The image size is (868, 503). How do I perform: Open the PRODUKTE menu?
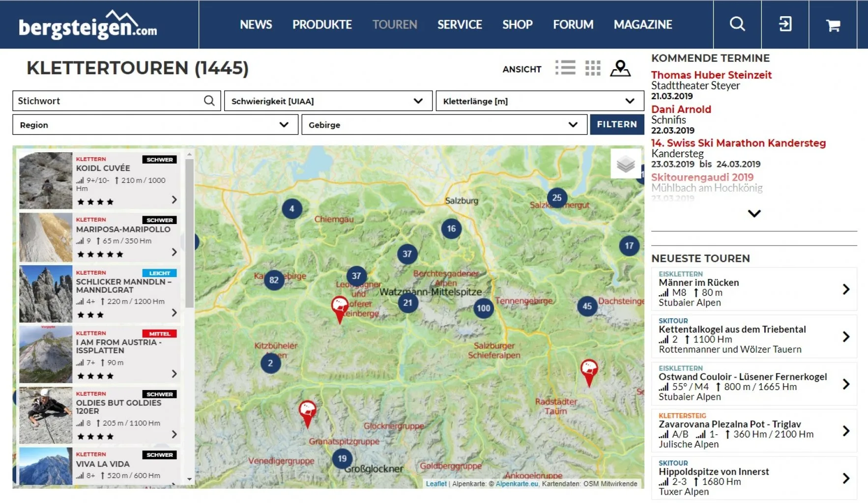click(x=322, y=25)
